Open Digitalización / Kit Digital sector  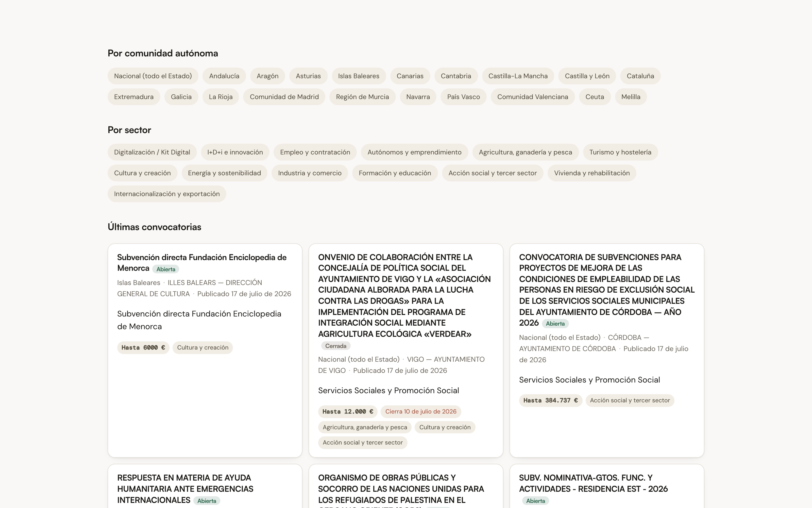(x=152, y=152)
